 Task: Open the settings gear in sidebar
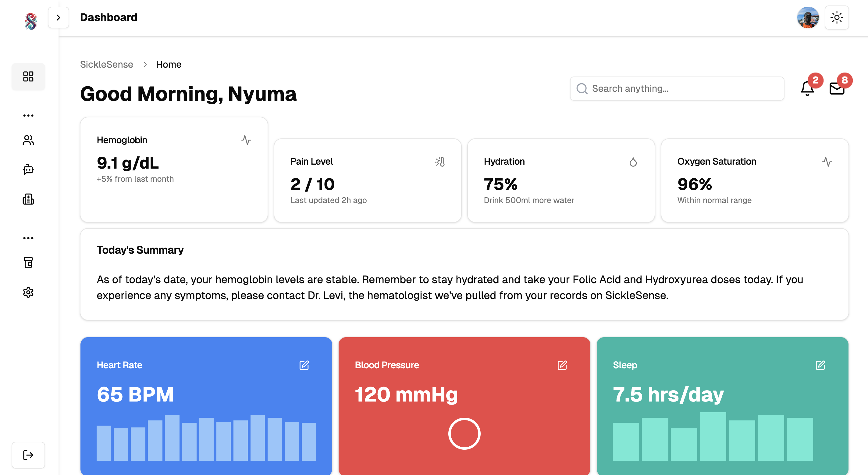click(x=28, y=292)
